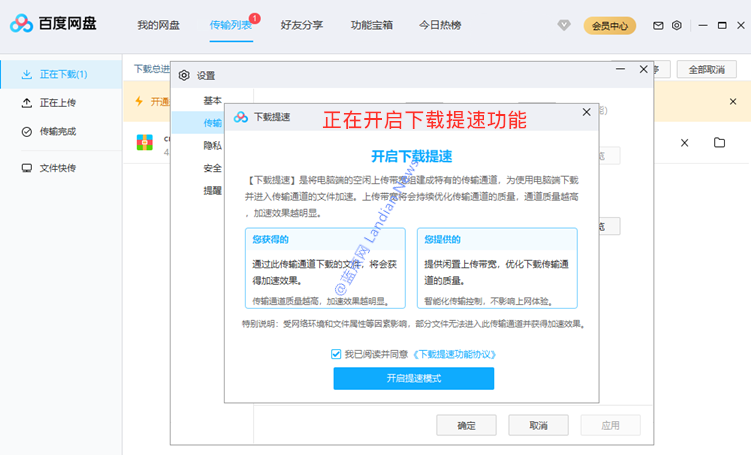The height and width of the screenshot is (455, 751).
Task: Click the cloud icon in 下载提速 title
Action: tap(241, 117)
